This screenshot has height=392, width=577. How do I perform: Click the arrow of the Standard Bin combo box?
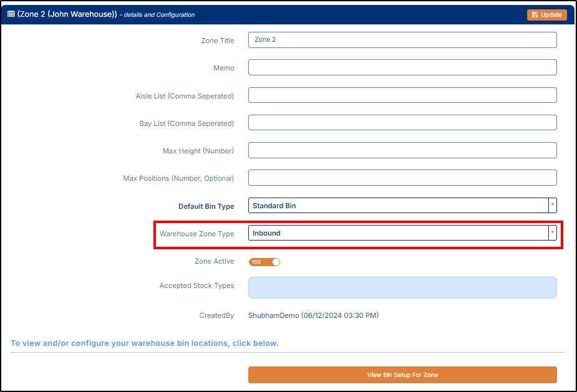pyautogui.click(x=552, y=206)
